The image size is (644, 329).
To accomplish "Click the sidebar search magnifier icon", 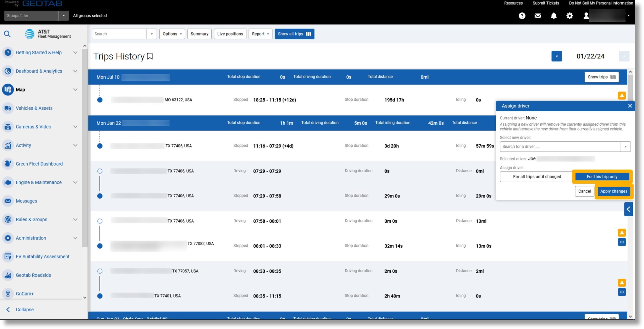I will click(7, 34).
